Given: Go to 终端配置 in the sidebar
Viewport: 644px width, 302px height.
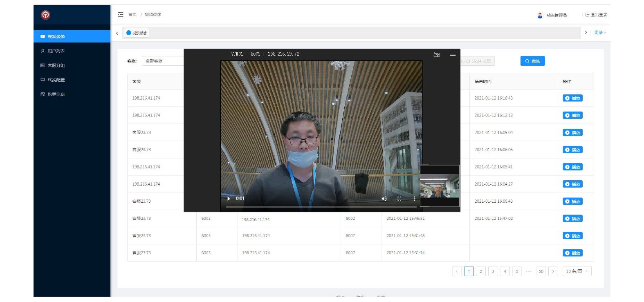Looking at the screenshot, I should click(56, 80).
